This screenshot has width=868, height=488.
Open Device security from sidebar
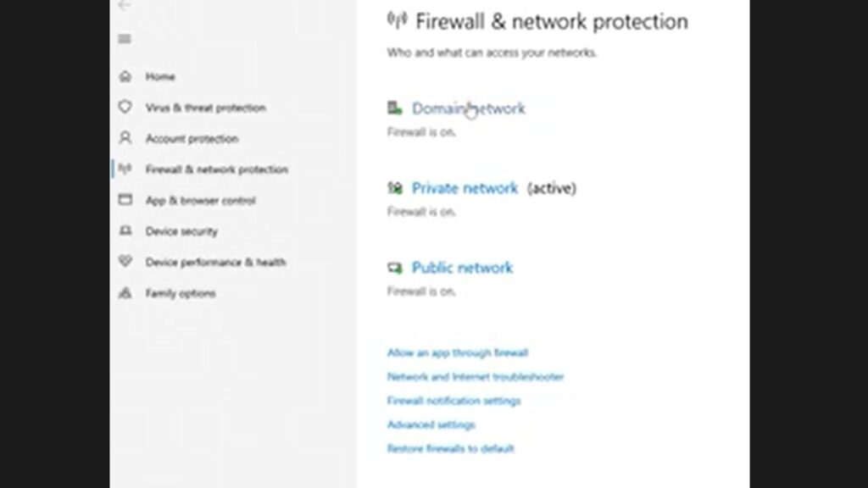(181, 231)
